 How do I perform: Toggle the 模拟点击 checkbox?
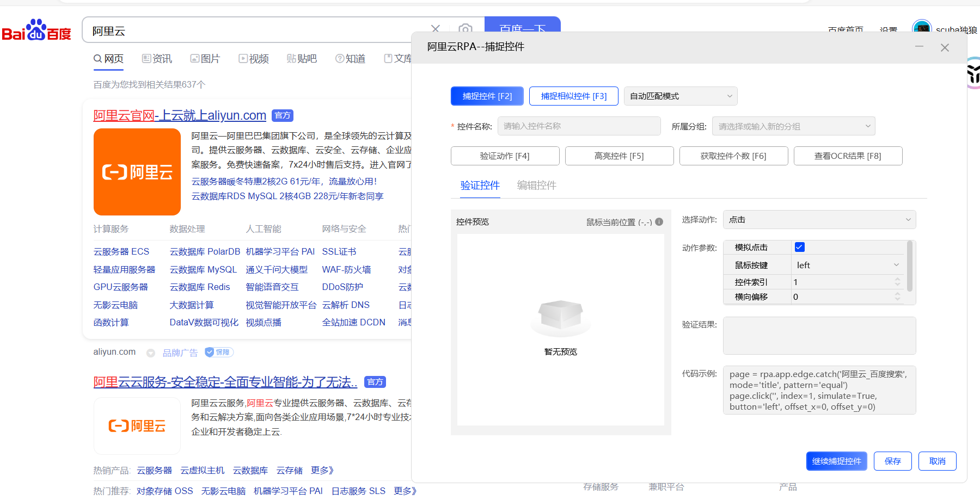coord(800,247)
